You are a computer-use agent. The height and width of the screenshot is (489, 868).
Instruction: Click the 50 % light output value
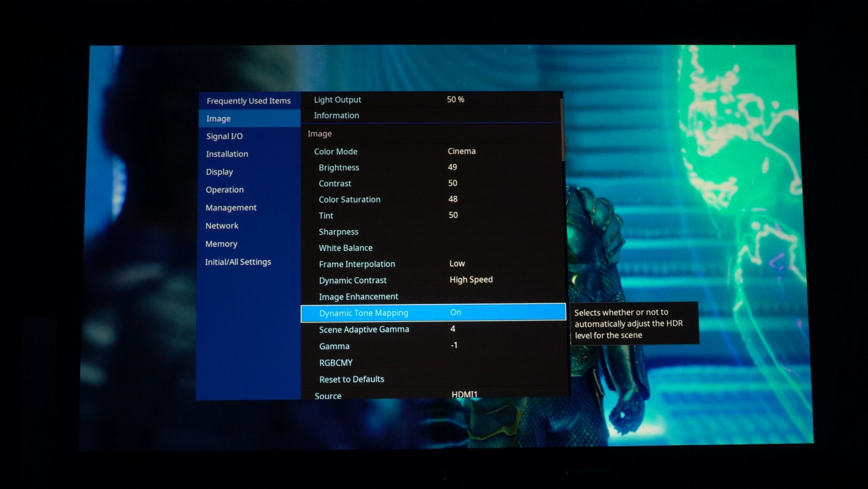point(455,99)
